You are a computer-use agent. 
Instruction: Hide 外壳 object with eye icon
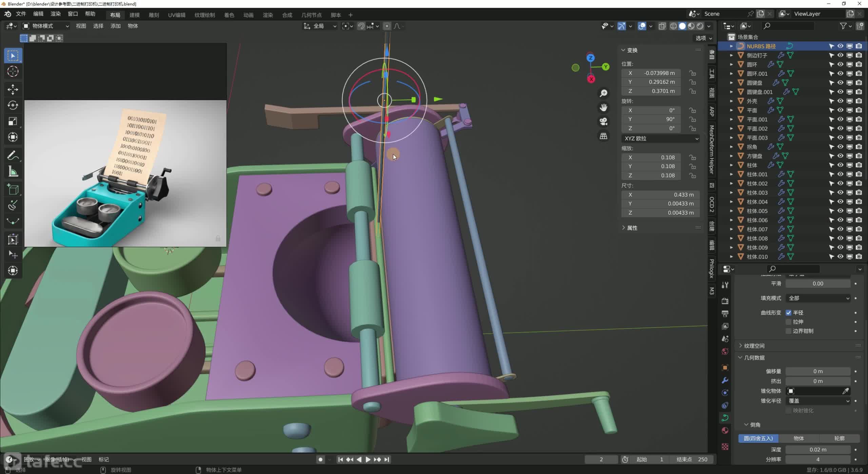840,101
